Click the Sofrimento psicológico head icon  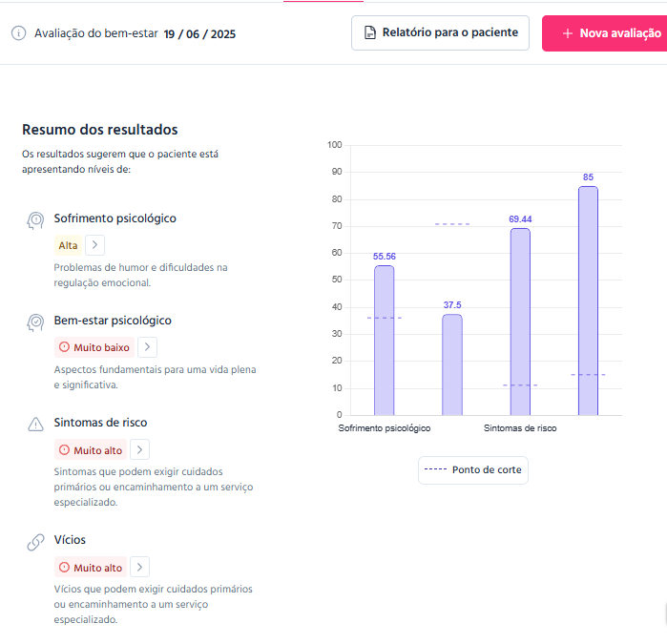(35, 220)
